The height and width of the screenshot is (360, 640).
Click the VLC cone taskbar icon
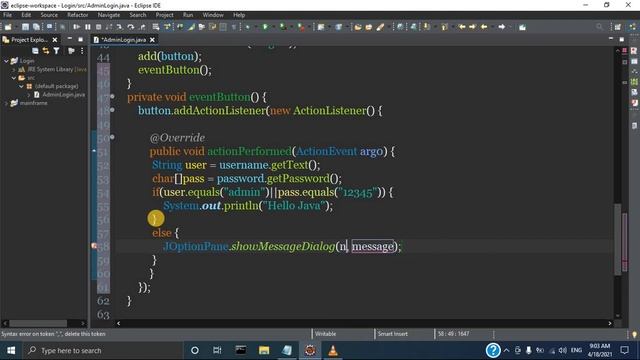coord(333,350)
